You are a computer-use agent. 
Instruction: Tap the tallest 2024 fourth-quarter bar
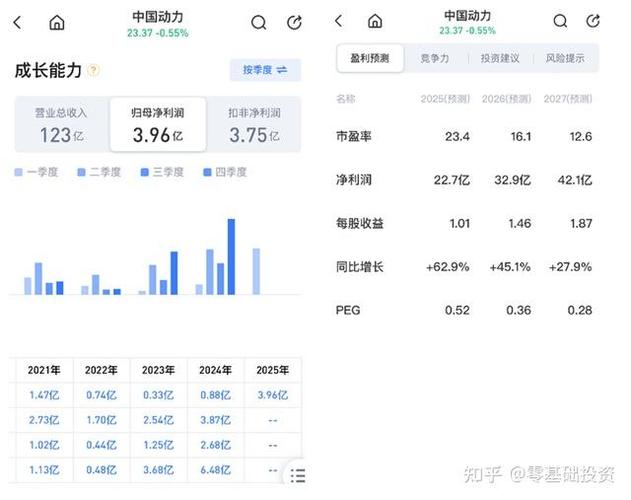[x=231, y=257]
